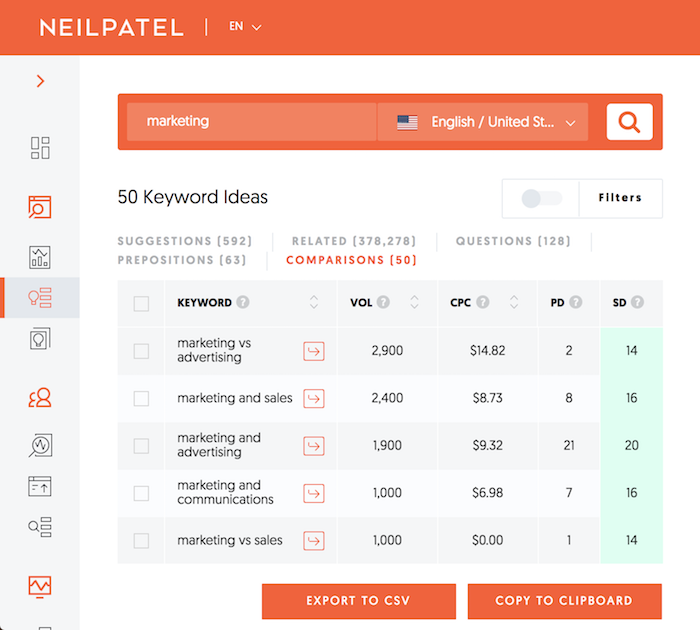Expand the sidebar with the chevron arrow

[x=41, y=81]
